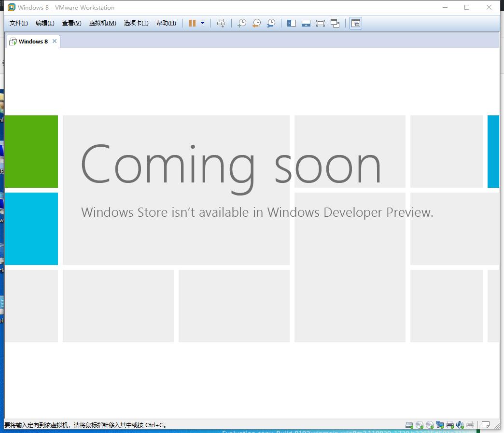
Task: Select the Windows 8 VM tab
Action: click(33, 42)
